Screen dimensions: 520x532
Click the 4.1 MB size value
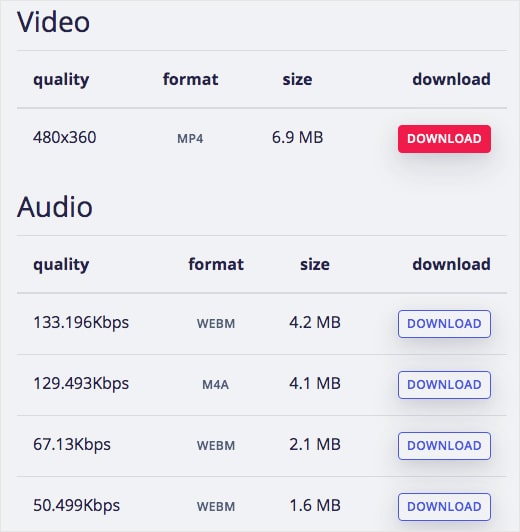tap(315, 383)
